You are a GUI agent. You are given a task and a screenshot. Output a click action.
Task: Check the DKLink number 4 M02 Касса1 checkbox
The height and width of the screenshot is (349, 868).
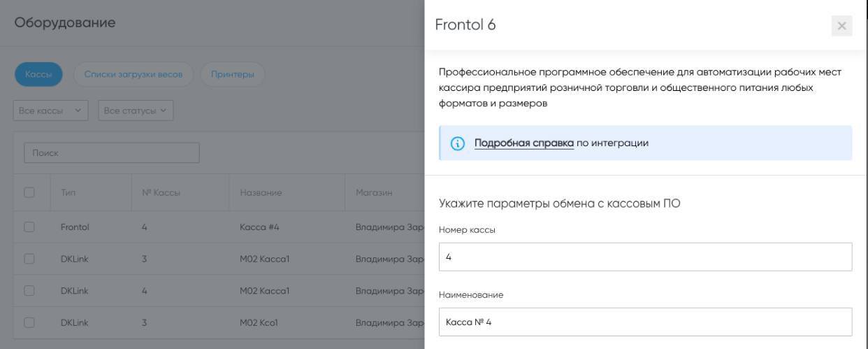point(29,291)
